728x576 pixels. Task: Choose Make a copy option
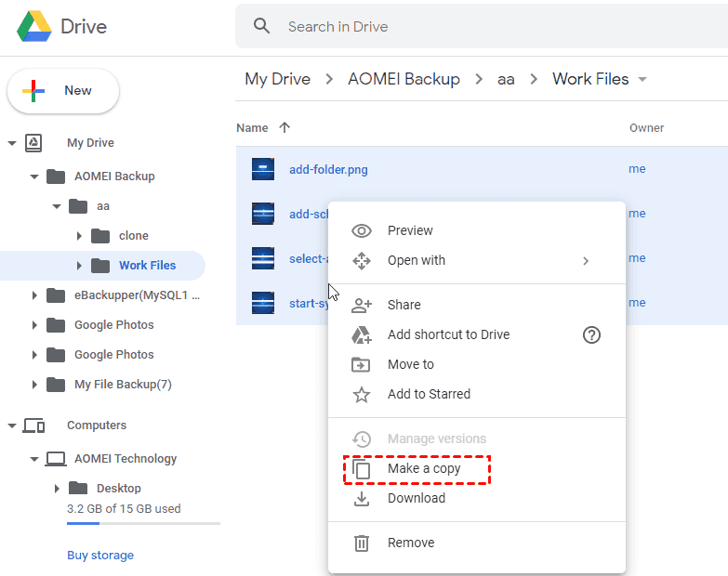(x=477, y=469)
